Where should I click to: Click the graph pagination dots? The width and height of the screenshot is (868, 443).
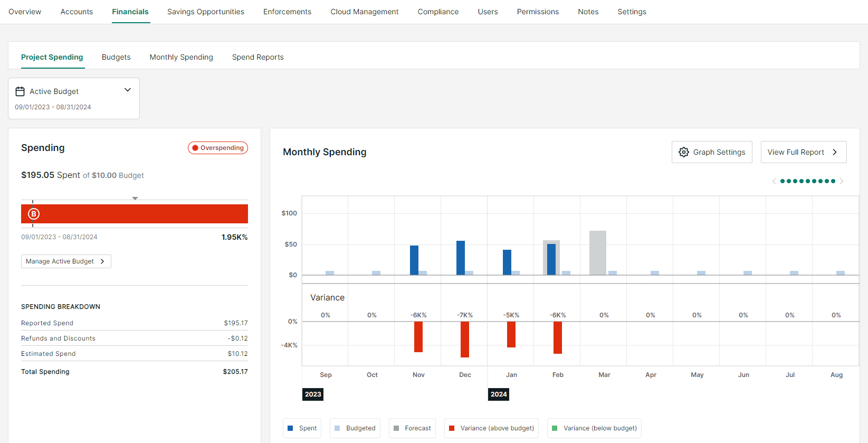(808, 181)
